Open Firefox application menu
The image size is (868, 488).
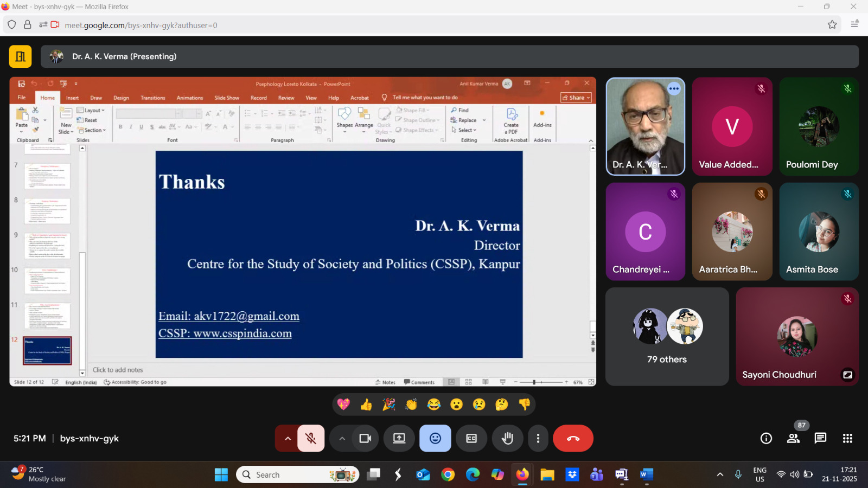[854, 24]
